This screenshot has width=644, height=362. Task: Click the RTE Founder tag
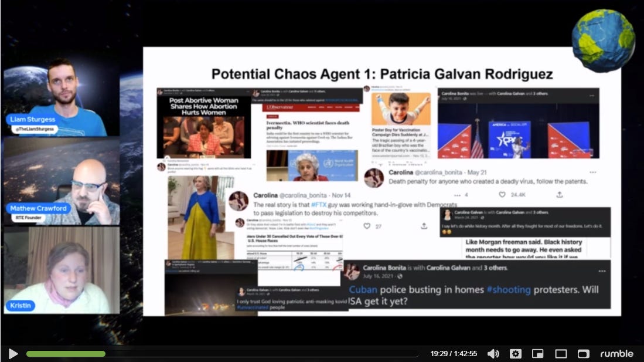(28, 218)
